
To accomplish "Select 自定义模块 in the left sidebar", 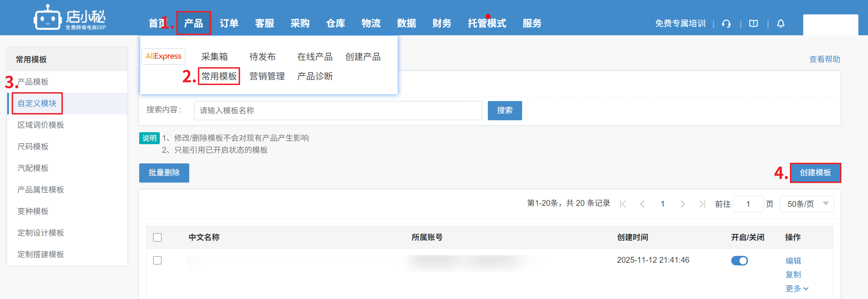I will click(x=37, y=103).
